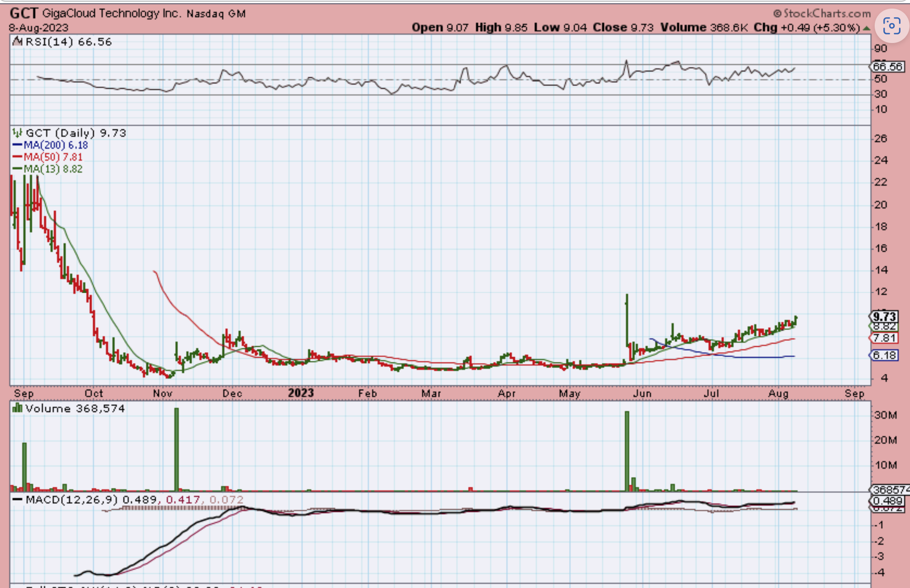The height and width of the screenshot is (588, 910).
Task: Click the green MA(13) 8.82 legend entry
Action: (x=53, y=169)
